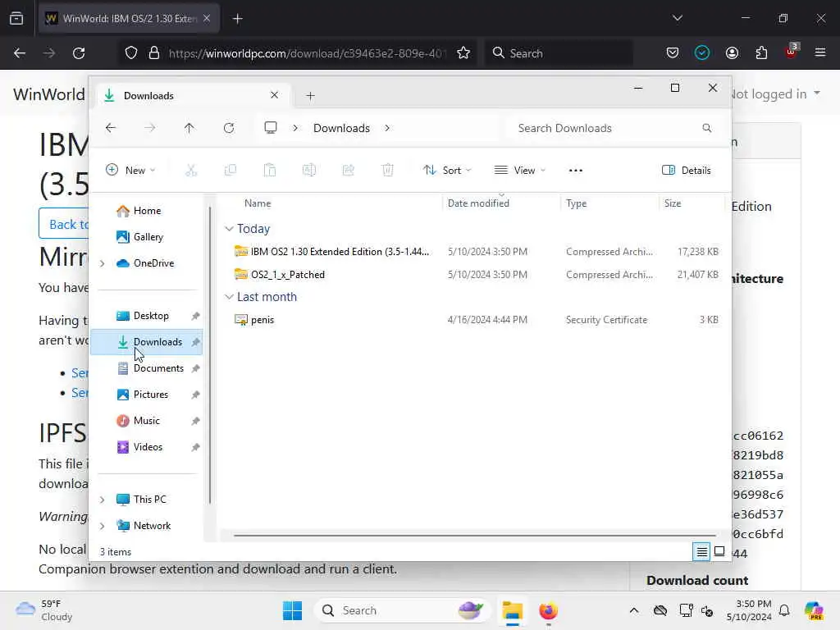
Task: Select the Downloads Explorer tab
Action: point(191,95)
